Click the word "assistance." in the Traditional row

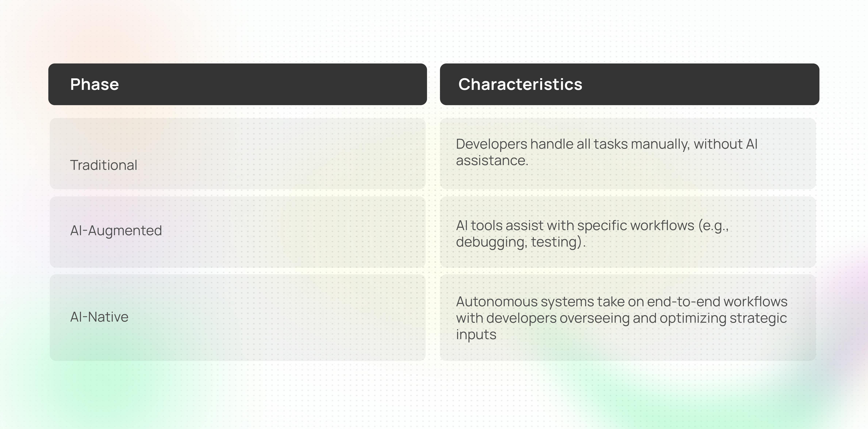coord(492,160)
